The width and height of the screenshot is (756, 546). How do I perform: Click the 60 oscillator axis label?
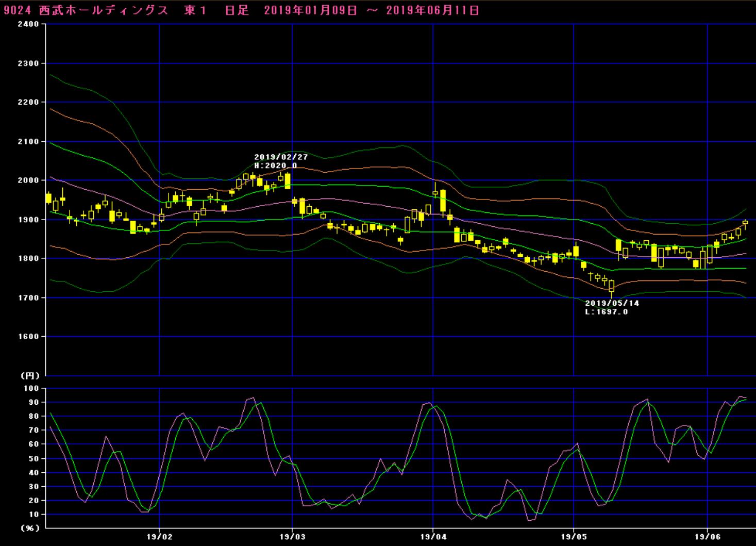(x=34, y=444)
